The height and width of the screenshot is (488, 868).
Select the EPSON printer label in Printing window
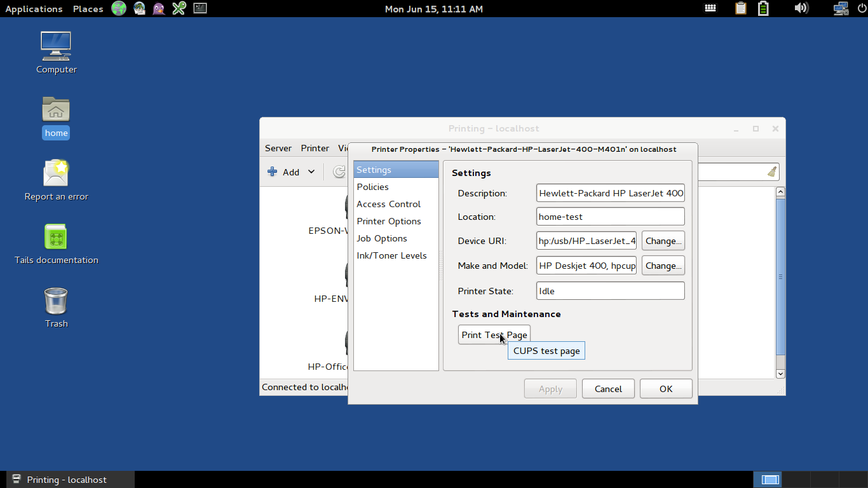click(329, 231)
